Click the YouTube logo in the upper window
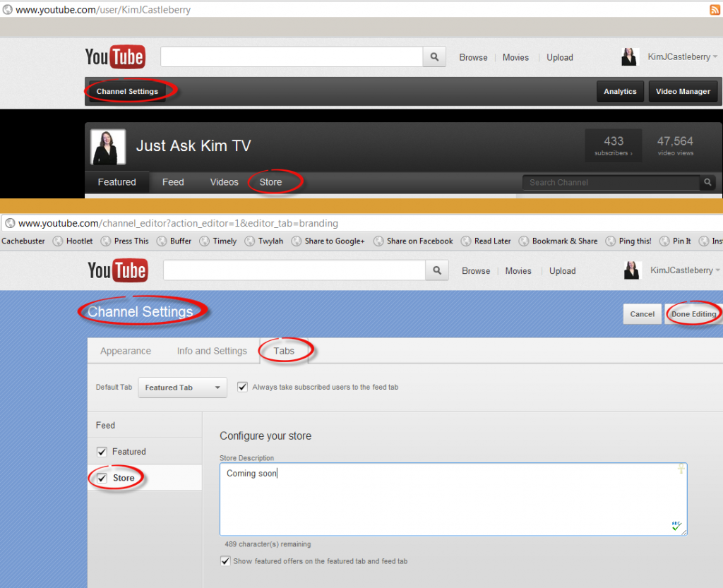The height and width of the screenshot is (588, 723). point(115,56)
